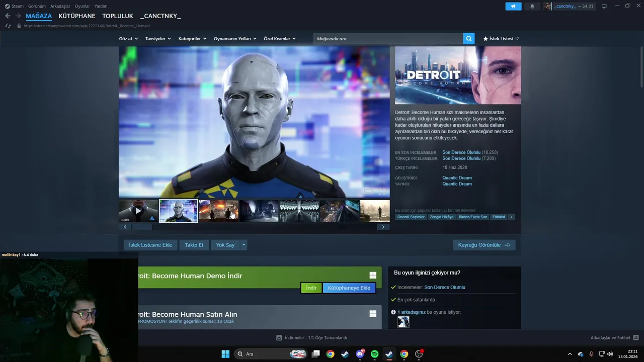644x362 pixels.
Task: Open the Görünüm menu
Action: point(37,6)
